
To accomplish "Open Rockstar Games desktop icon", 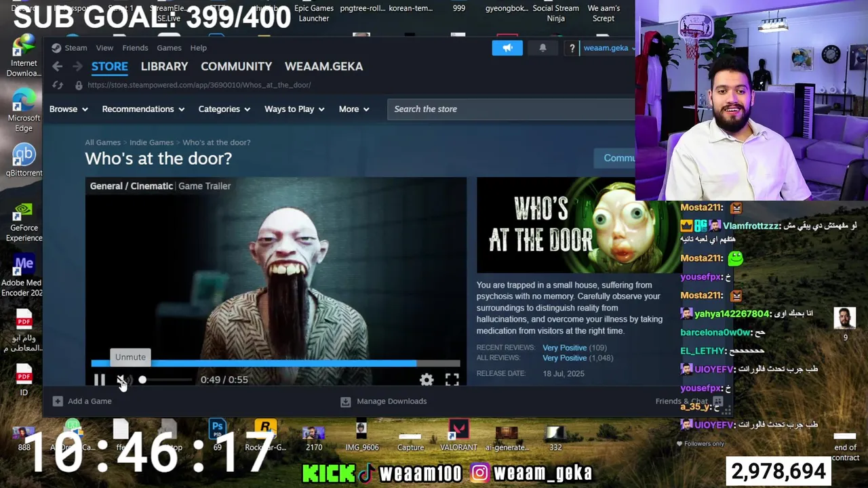I will [265, 436].
